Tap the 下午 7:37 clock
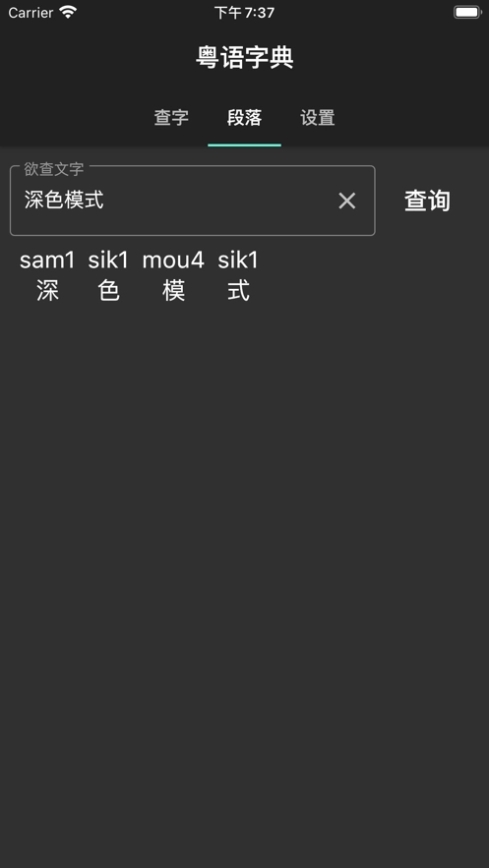 click(244, 13)
